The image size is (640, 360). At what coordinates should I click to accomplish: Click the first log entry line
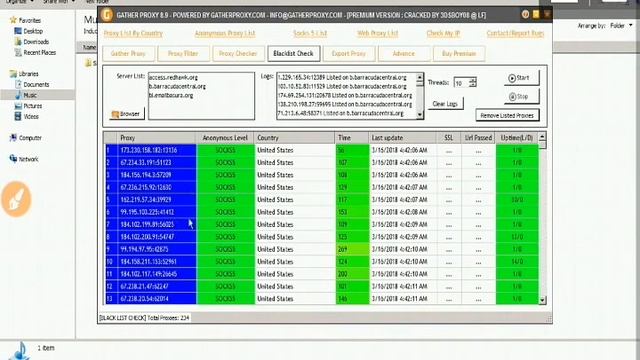click(x=342, y=77)
